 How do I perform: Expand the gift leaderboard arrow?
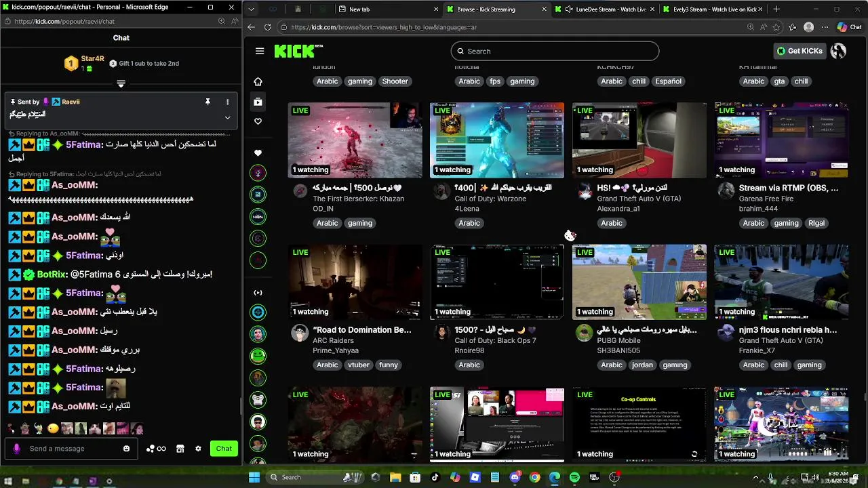tap(121, 83)
